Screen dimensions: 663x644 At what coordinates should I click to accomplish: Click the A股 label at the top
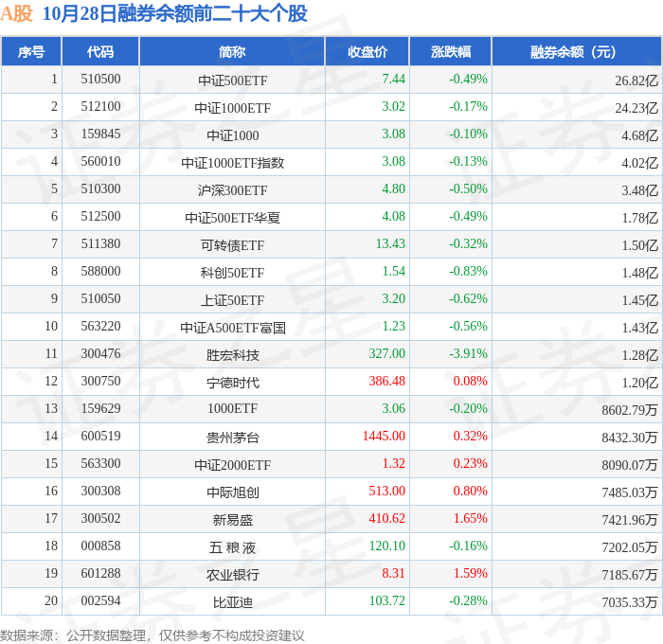click(16, 13)
